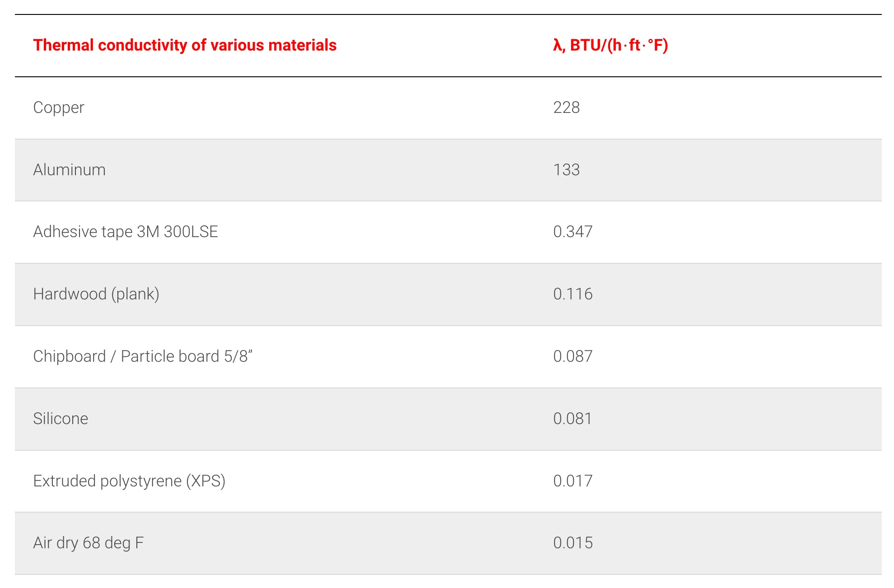The width and height of the screenshot is (894, 588).
Task: Select the Aluminum row label
Action: (70, 170)
